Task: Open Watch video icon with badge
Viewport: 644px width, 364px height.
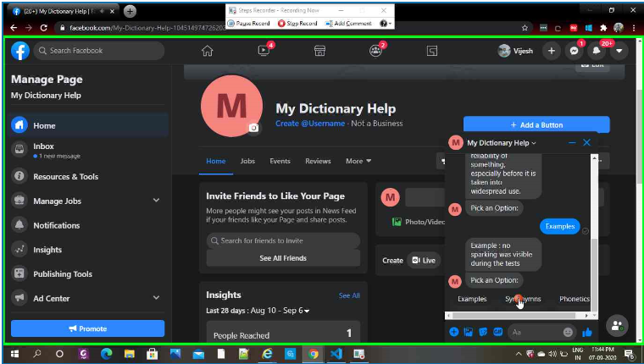Action: [264, 51]
